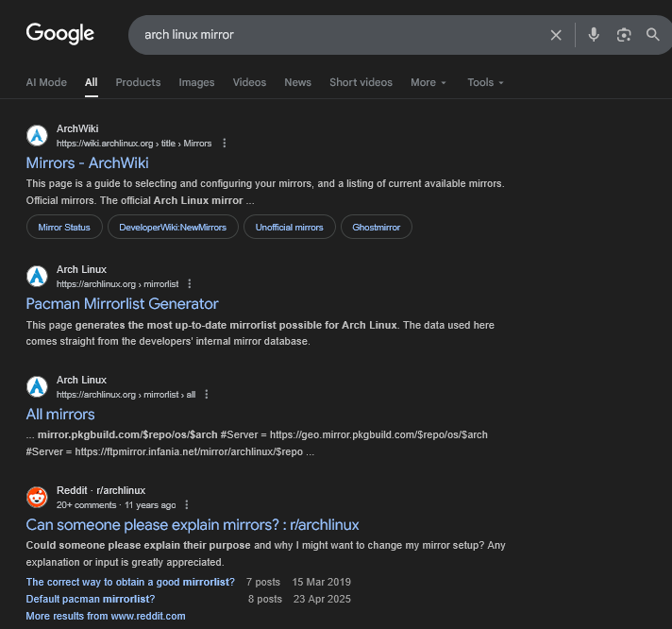Open three-dot menu beside mirrorlist › all URL
Screen dimensions: 672x629
(x=207, y=395)
